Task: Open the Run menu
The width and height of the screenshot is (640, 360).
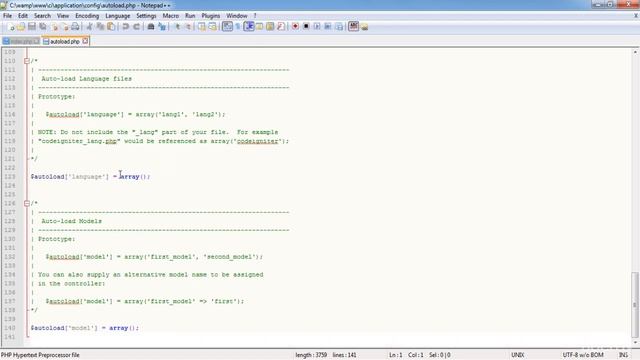Action: 190,16
